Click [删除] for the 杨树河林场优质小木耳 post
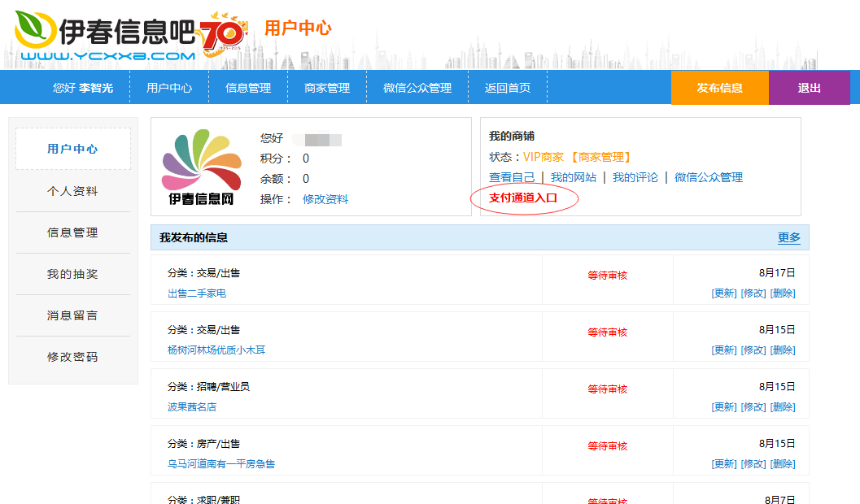 click(783, 350)
